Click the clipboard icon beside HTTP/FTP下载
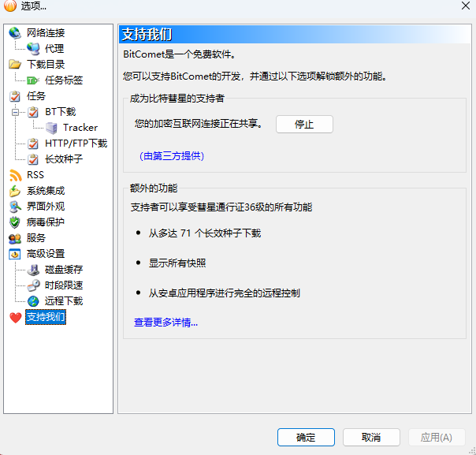The height and width of the screenshot is (455, 476). [33, 144]
